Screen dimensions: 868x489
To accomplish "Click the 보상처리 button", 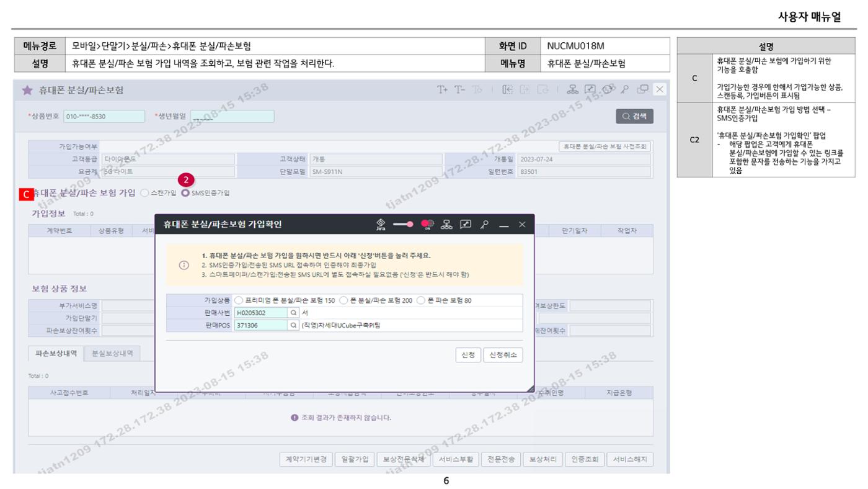I will [543, 460].
